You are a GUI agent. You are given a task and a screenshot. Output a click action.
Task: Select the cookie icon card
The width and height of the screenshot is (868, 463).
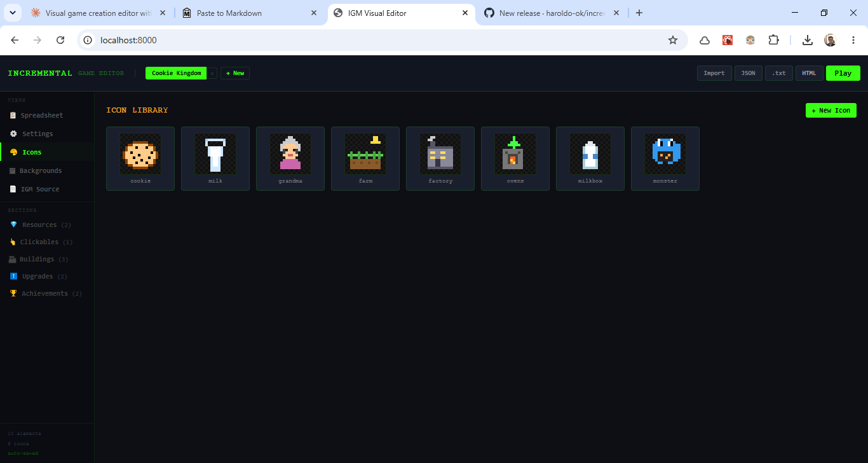(x=140, y=158)
